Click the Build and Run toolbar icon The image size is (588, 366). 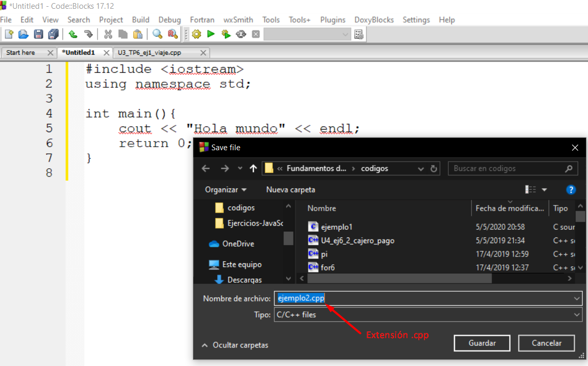(226, 34)
